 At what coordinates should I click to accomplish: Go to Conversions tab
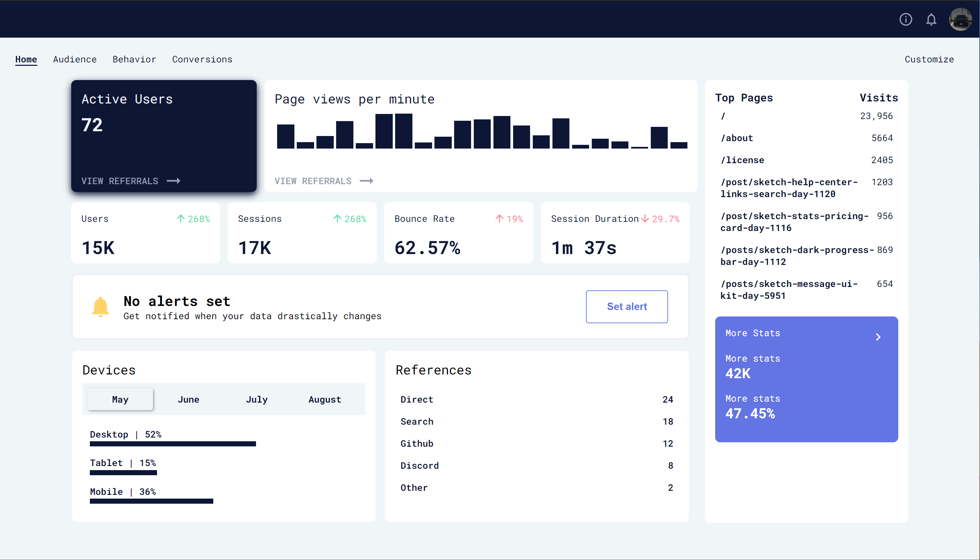(202, 59)
